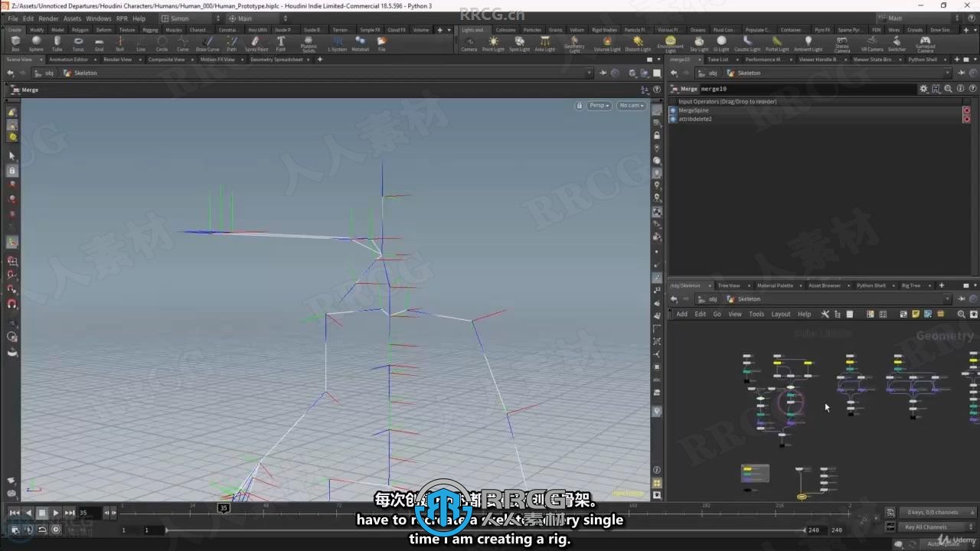Select the L-System shelf tool

click(337, 44)
